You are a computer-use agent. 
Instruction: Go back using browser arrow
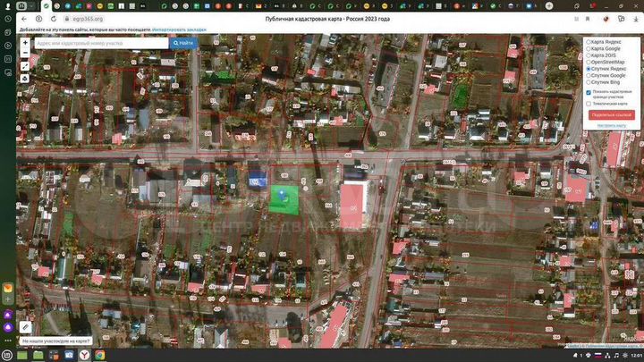24,18
